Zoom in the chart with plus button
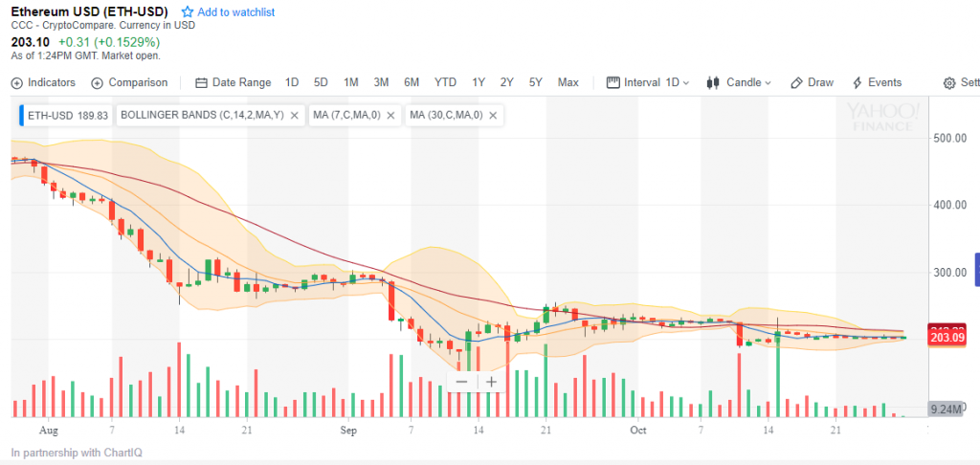 coord(492,382)
